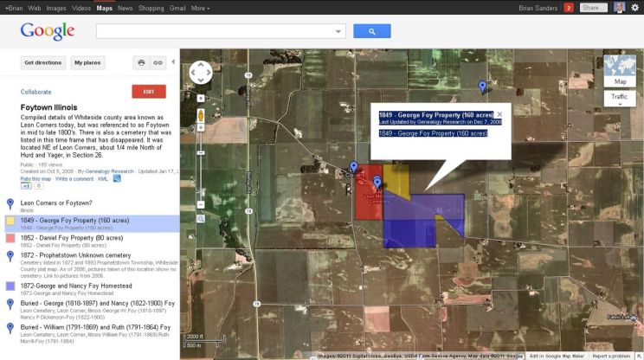Click the yellow George Foy swatch

10,221
